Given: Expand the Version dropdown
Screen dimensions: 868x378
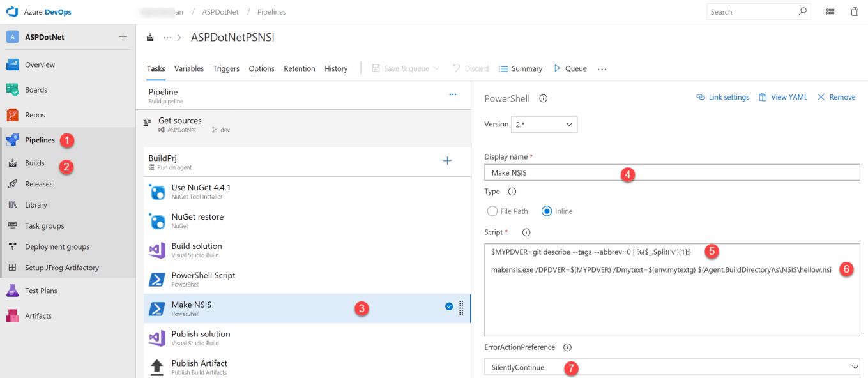Looking at the screenshot, I should [x=544, y=125].
